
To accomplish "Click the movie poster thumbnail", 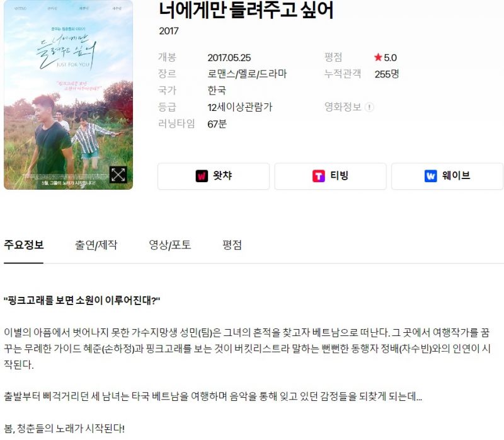I will (x=68, y=94).
